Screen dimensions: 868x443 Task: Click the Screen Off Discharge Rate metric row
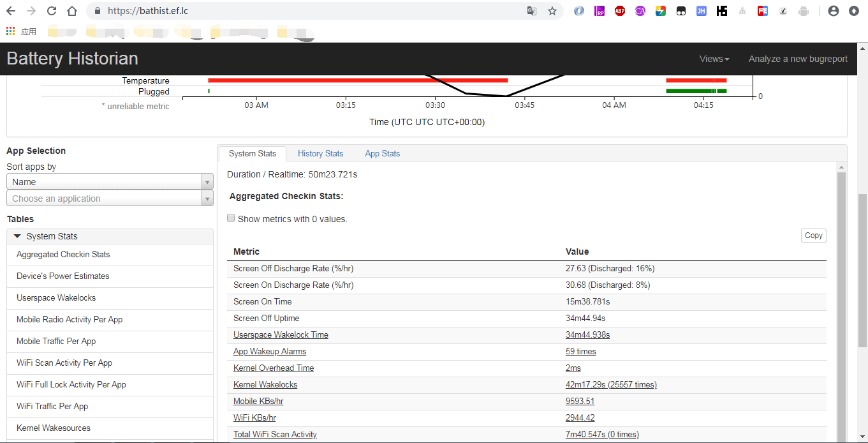click(526, 268)
